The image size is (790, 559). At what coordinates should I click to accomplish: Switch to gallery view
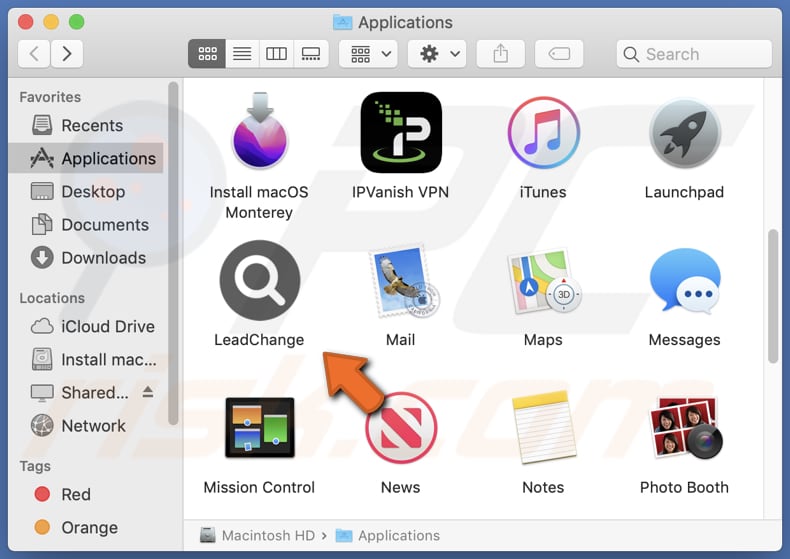[x=311, y=53]
